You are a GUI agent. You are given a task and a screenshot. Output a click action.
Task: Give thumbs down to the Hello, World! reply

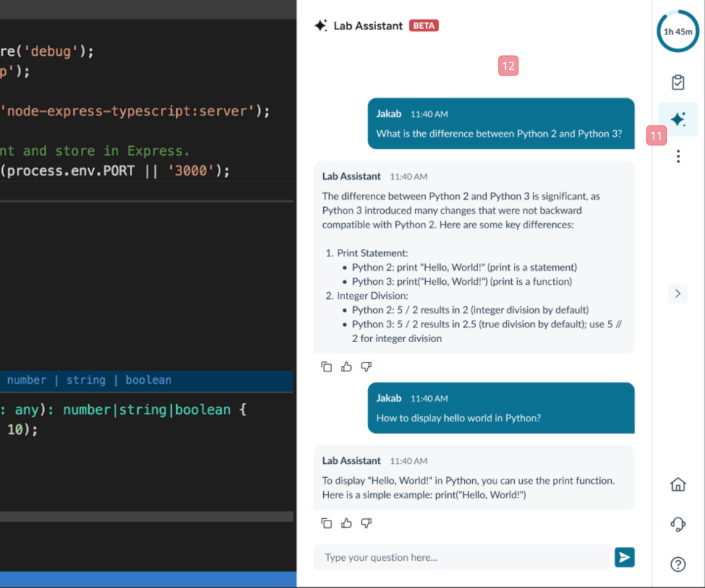point(366,523)
